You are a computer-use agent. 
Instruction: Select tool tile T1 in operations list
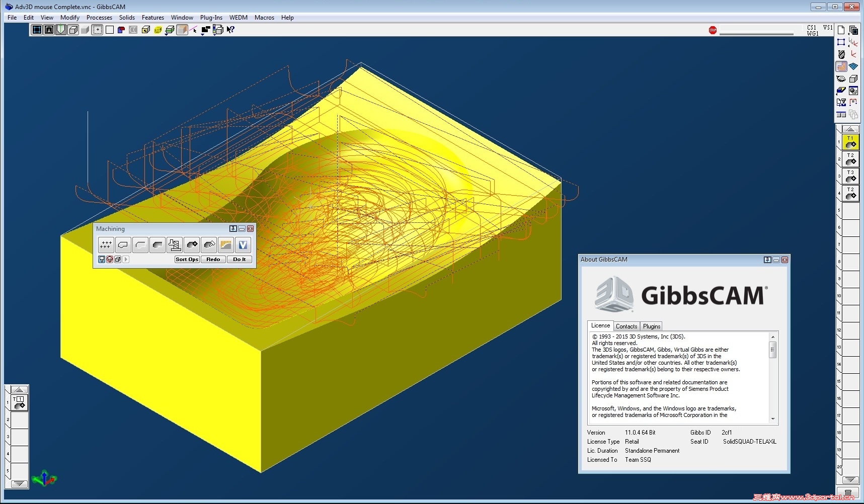850,142
